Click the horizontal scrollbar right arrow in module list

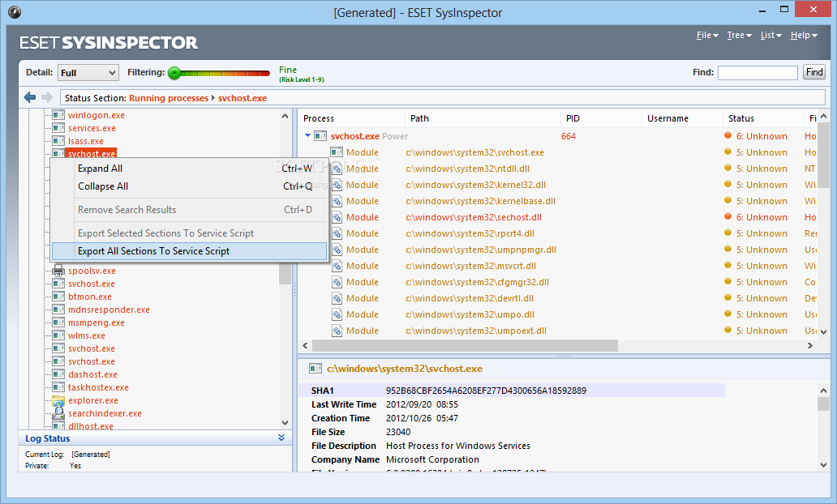809,346
